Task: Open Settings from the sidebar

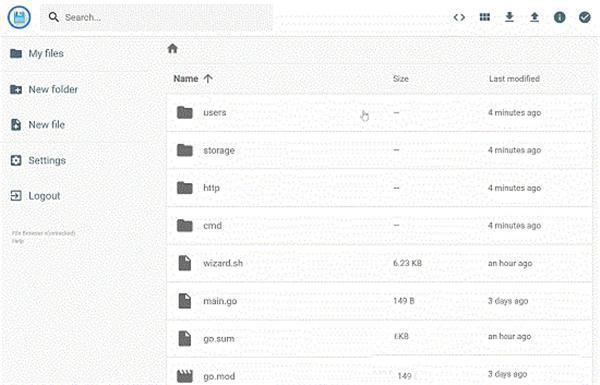Action: (47, 160)
